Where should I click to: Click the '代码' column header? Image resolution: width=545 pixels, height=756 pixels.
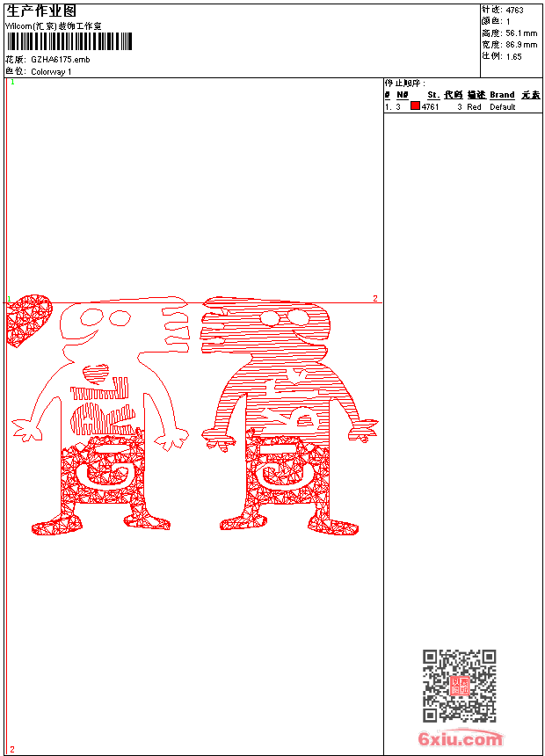click(454, 95)
